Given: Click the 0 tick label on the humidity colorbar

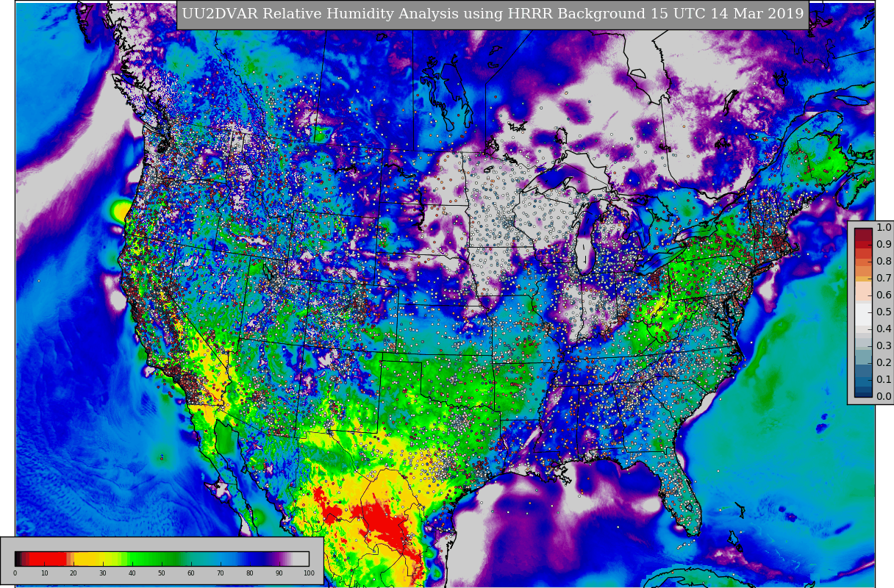Looking at the screenshot, I should pyautogui.click(x=15, y=573).
